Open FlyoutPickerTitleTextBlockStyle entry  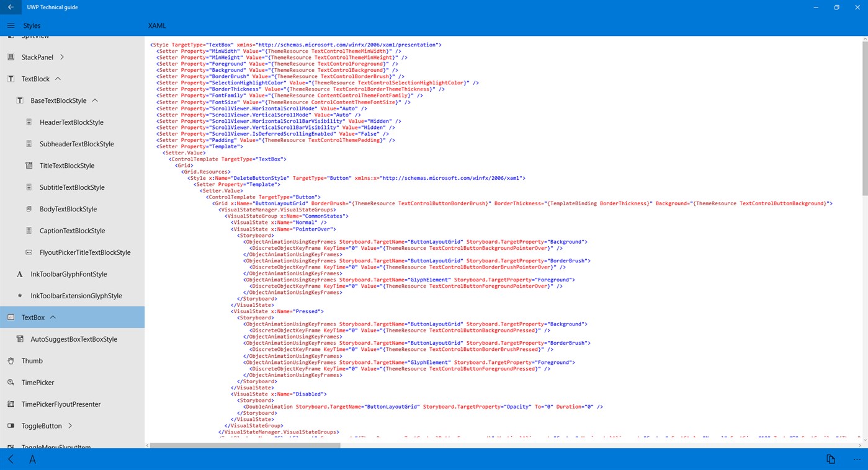[x=85, y=252]
